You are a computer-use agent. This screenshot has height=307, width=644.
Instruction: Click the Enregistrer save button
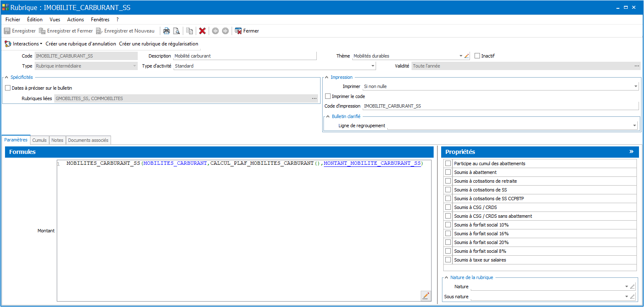click(20, 31)
